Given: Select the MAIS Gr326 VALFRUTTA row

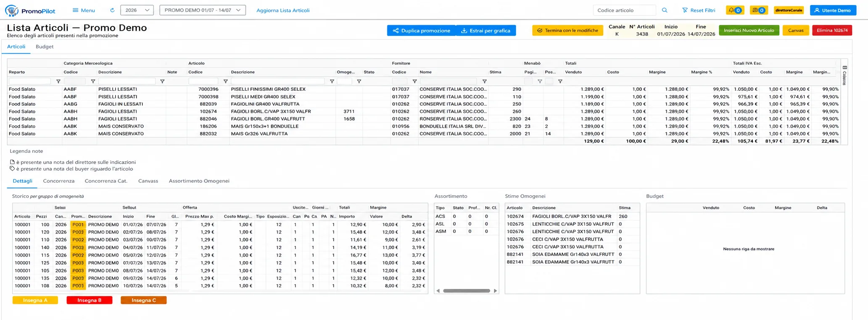Looking at the screenshot, I should [424, 134].
